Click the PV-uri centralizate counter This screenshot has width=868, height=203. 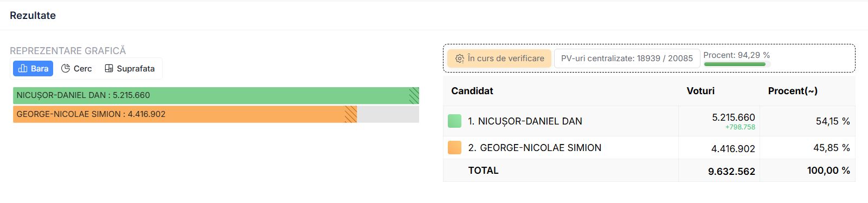(x=627, y=58)
